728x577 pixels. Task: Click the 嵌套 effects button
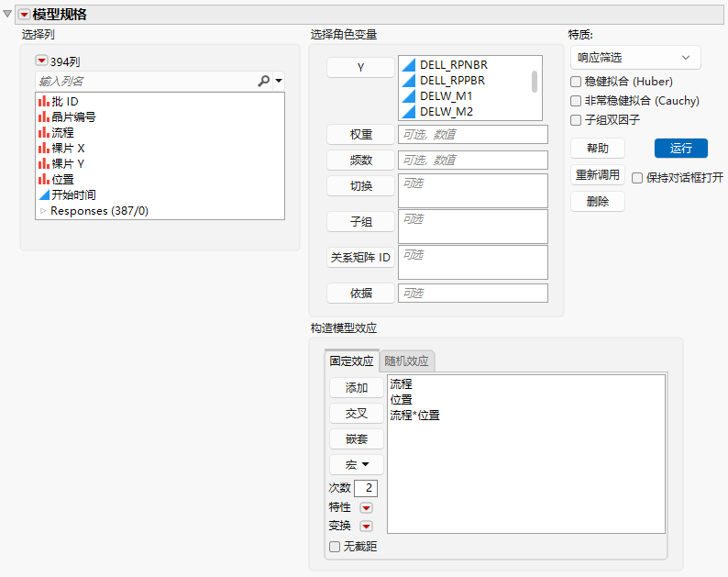(x=357, y=439)
